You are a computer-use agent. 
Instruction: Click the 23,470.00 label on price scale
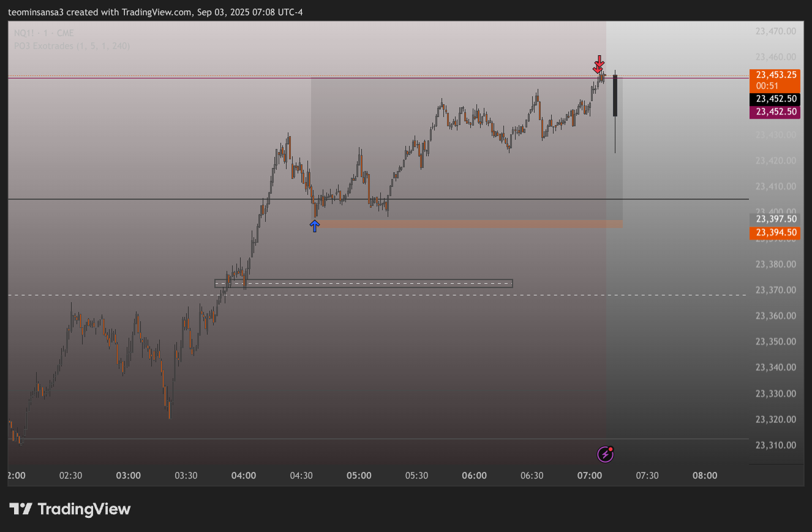click(775, 31)
